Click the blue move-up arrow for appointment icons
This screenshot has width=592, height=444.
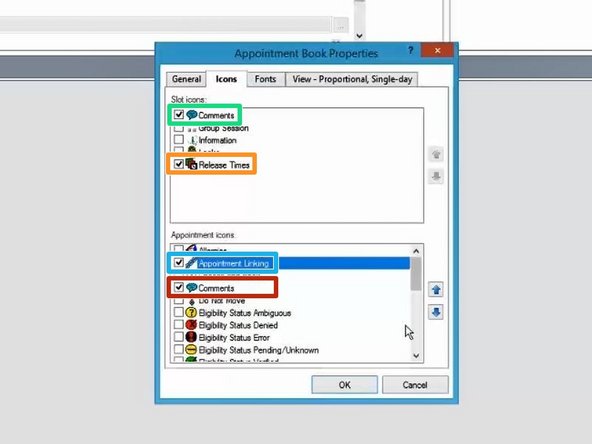coord(436,290)
